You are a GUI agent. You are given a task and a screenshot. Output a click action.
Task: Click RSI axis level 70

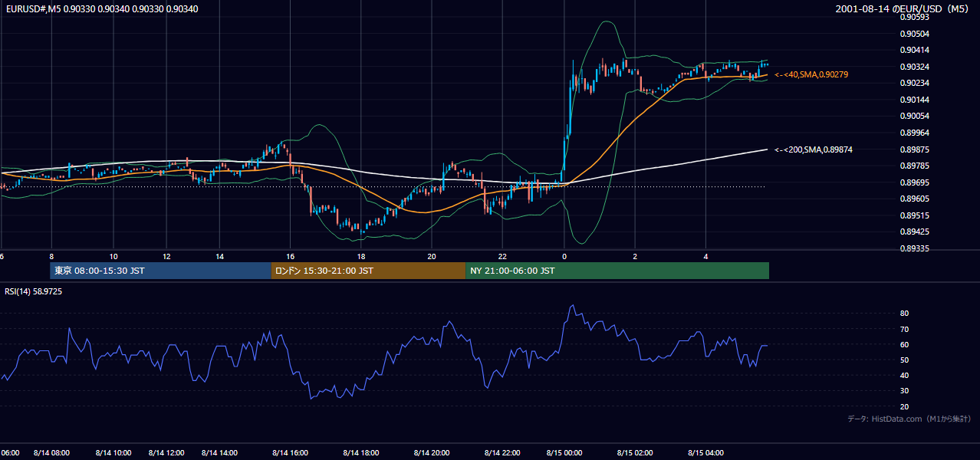tap(904, 329)
